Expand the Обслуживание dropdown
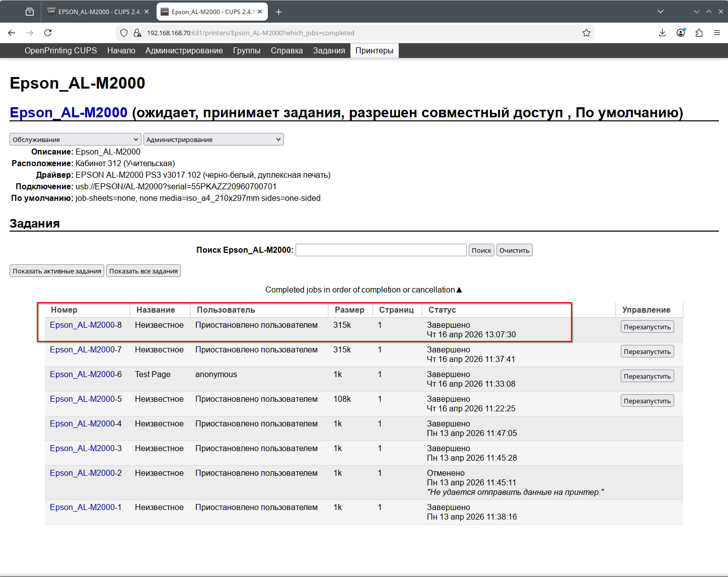Viewport: 728px width, 577px height. (75, 139)
